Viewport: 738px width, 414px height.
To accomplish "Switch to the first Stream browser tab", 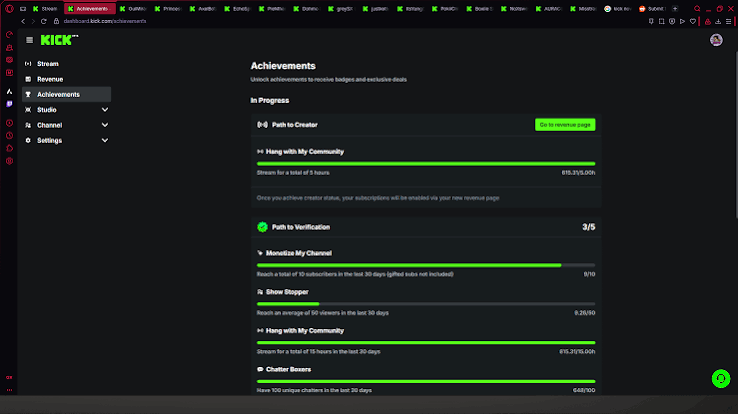I will pyautogui.click(x=46, y=8).
